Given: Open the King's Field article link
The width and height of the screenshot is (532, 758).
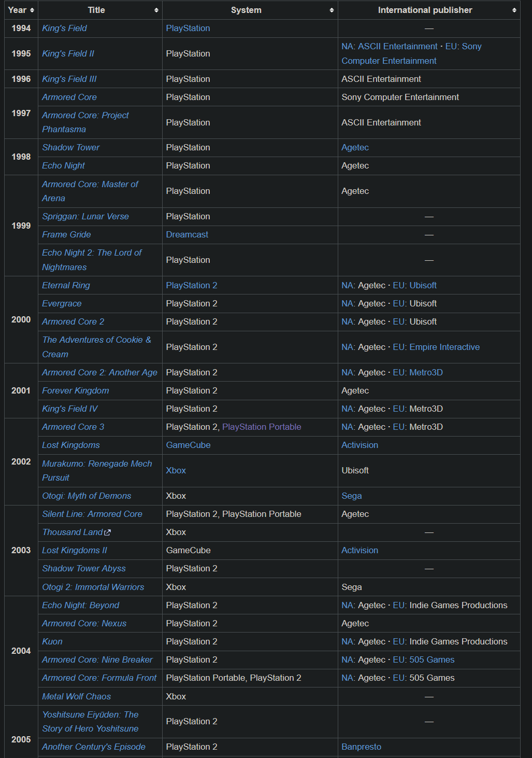Looking at the screenshot, I should tap(64, 28).
